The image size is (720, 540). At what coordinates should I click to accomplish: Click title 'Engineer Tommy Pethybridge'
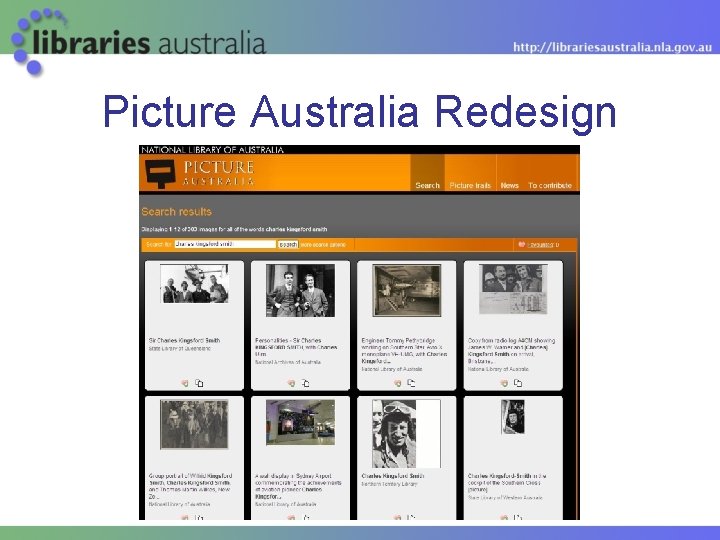pos(398,341)
